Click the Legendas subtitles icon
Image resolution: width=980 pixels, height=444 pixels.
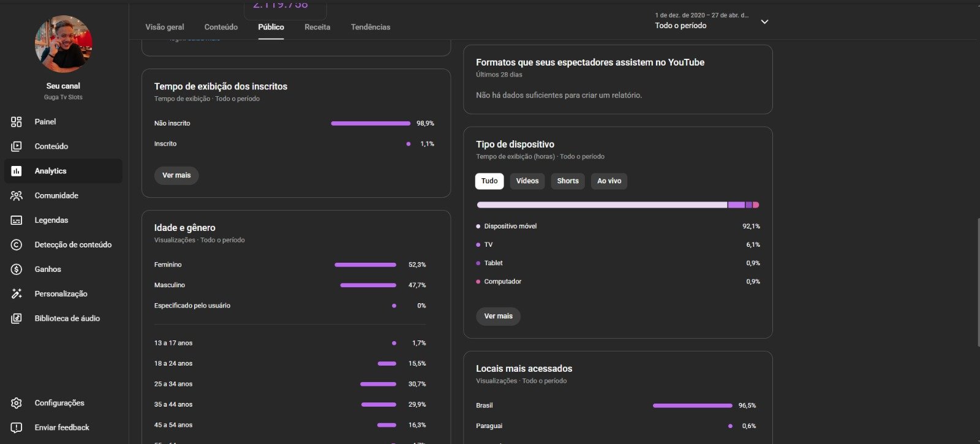17,220
